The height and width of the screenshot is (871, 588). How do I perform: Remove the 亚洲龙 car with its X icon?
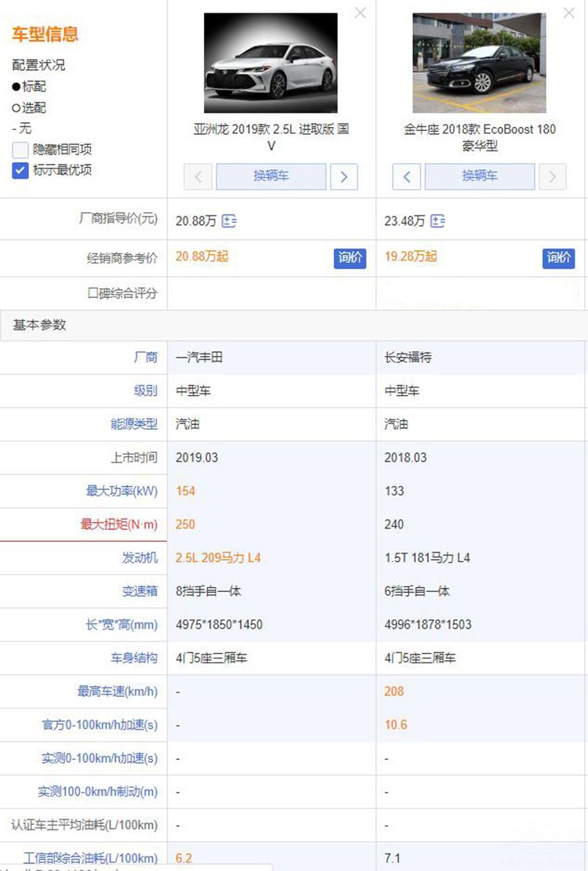pyautogui.click(x=360, y=13)
